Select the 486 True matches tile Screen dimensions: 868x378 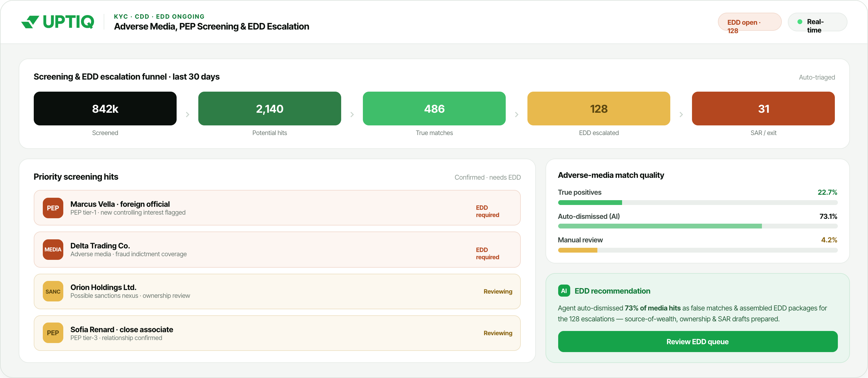pyautogui.click(x=434, y=109)
